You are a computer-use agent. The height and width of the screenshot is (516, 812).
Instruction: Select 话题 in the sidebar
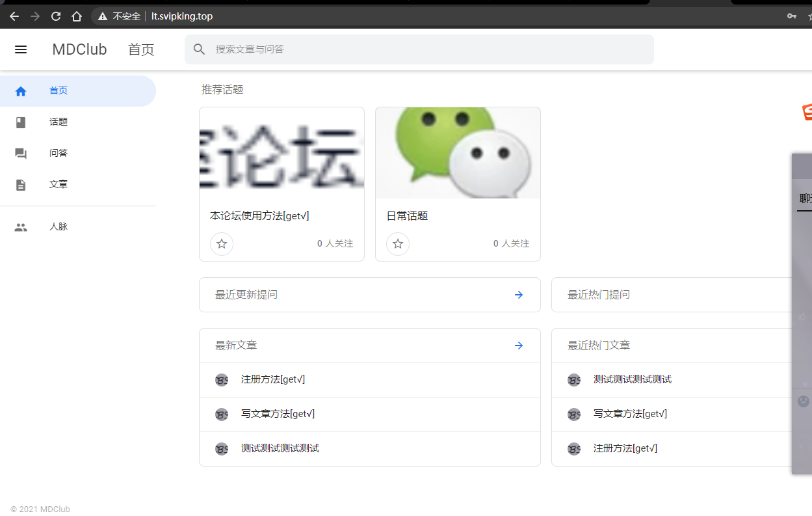(x=78, y=122)
